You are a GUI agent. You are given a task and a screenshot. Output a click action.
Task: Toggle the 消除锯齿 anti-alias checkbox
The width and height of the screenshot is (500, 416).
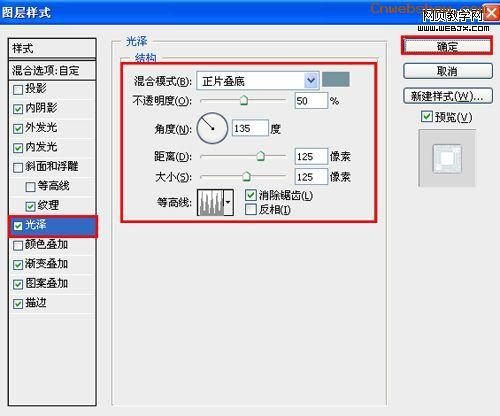[250, 195]
